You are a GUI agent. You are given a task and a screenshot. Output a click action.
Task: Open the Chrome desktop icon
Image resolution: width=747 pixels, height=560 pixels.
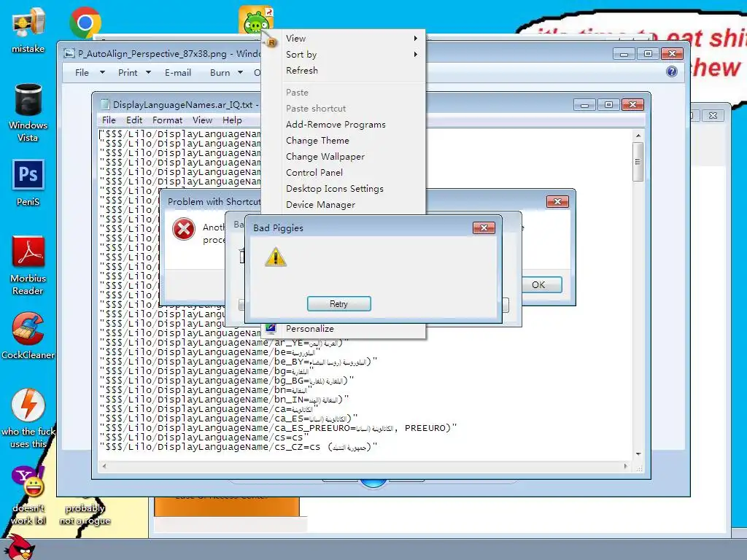click(85, 23)
